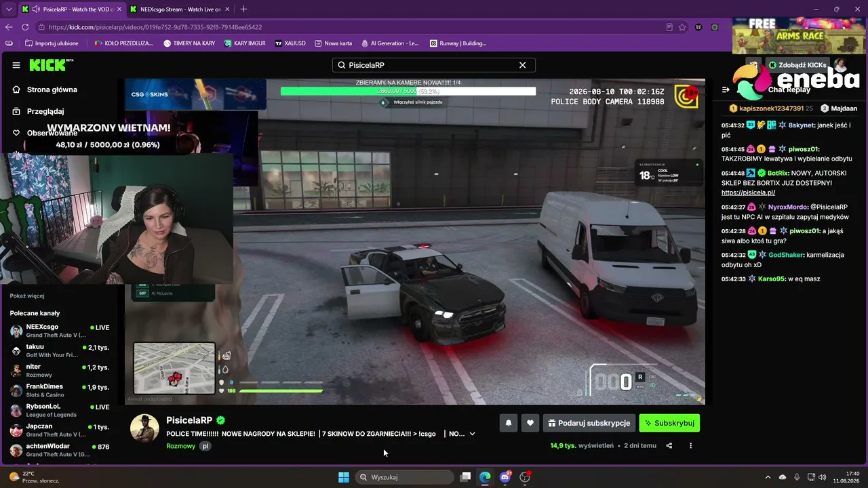868x488 pixels.
Task: Open the Rozmowy category link
Action: point(180,446)
